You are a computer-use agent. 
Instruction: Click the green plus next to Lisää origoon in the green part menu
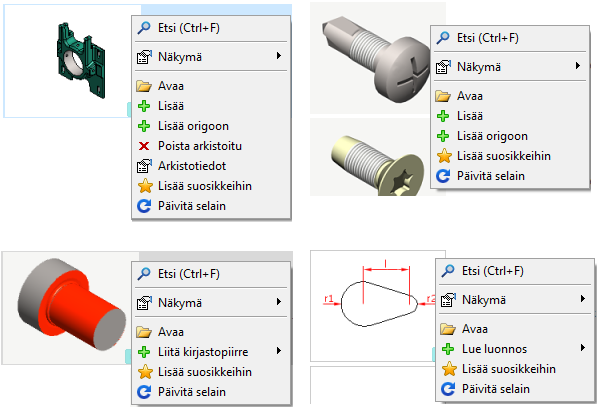coord(142,126)
